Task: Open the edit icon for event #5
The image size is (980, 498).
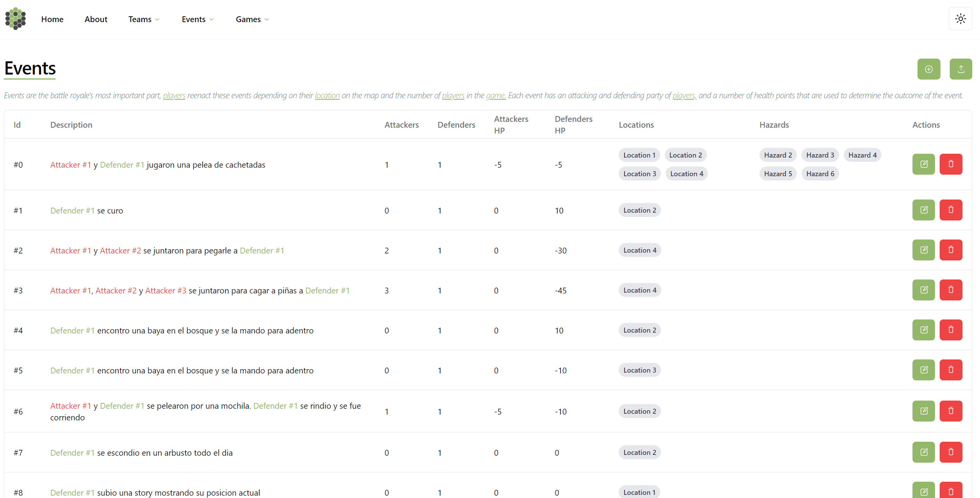Action: coord(923,370)
